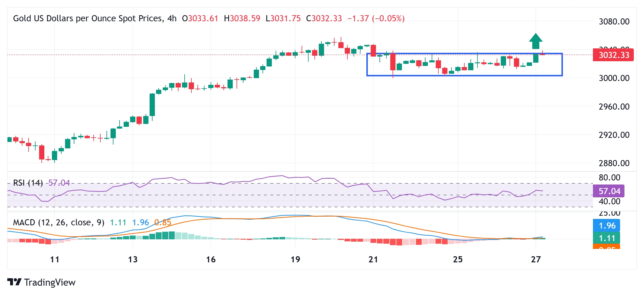Click the green up arrow above the price box

pyautogui.click(x=535, y=41)
